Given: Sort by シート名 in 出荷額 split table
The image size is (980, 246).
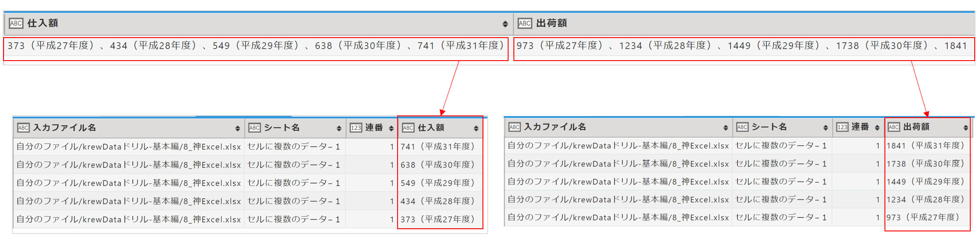Looking at the screenshot, I should pyautogui.click(x=825, y=127).
